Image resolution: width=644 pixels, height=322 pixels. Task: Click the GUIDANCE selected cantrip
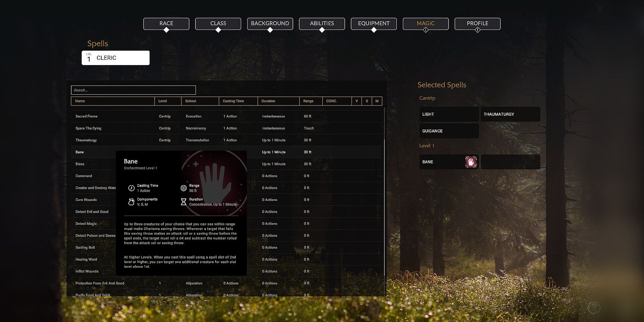click(449, 131)
